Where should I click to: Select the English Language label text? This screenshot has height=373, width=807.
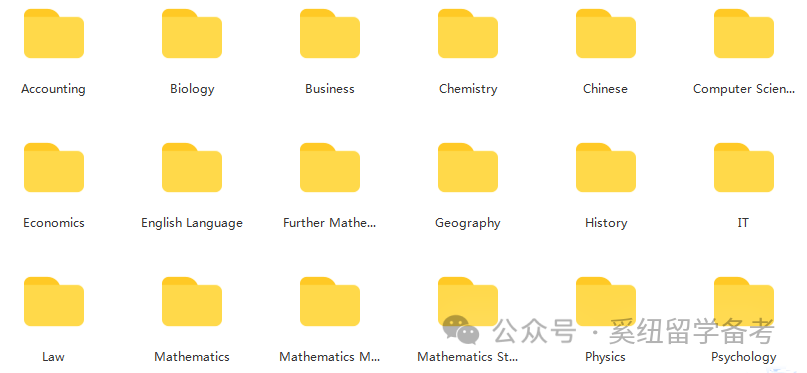[x=191, y=223]
